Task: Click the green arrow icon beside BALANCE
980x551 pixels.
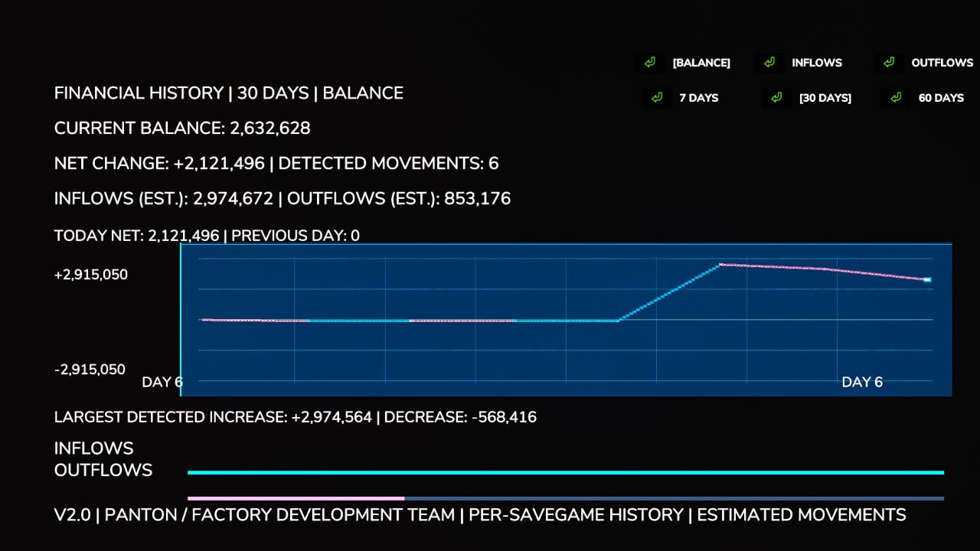Action: click(650, 63)
